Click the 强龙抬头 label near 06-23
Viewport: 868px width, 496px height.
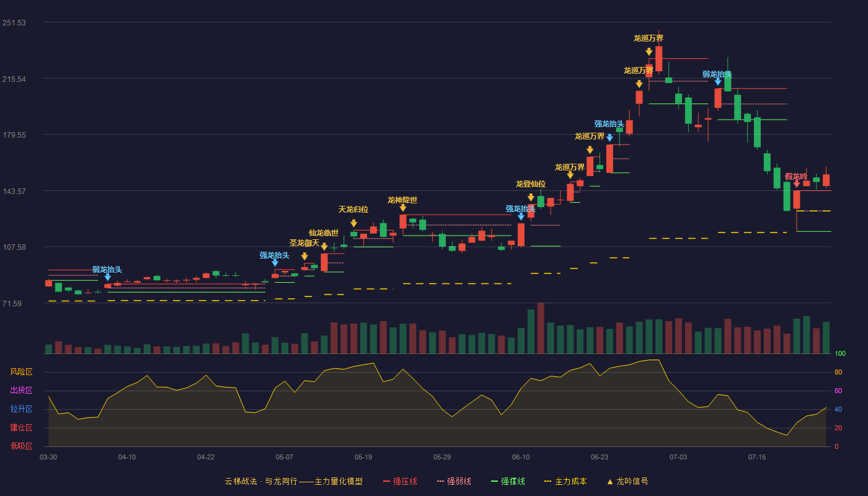point(609,123)
